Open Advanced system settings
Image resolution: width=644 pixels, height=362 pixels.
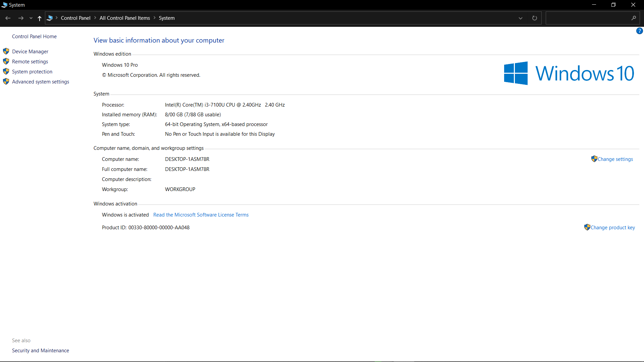[x=40, y=82]
